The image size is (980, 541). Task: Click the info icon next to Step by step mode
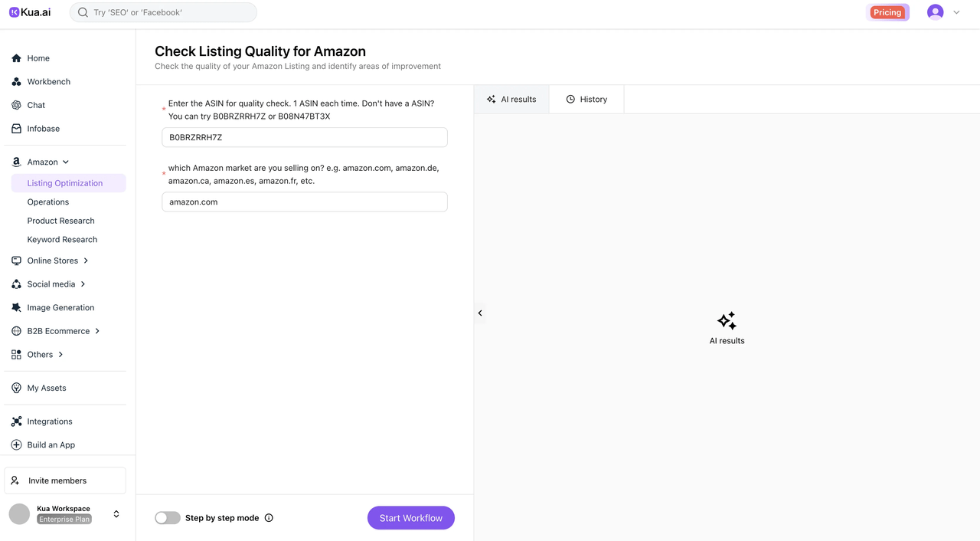269,517
